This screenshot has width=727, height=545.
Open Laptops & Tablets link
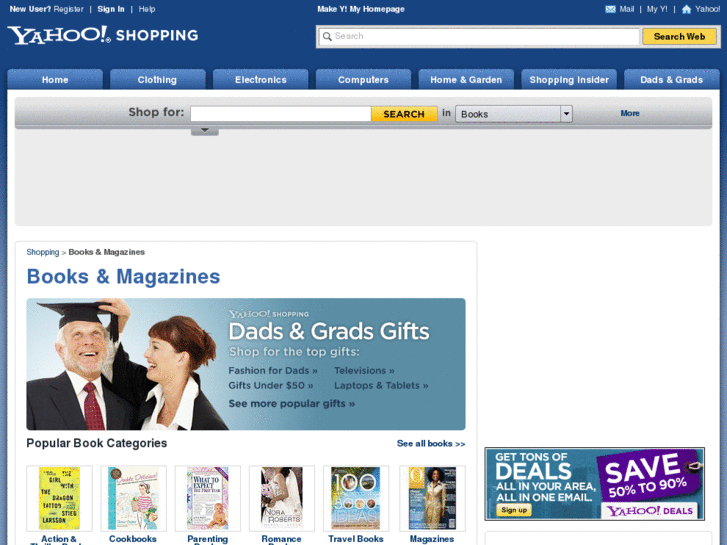[x=381, y=385]
